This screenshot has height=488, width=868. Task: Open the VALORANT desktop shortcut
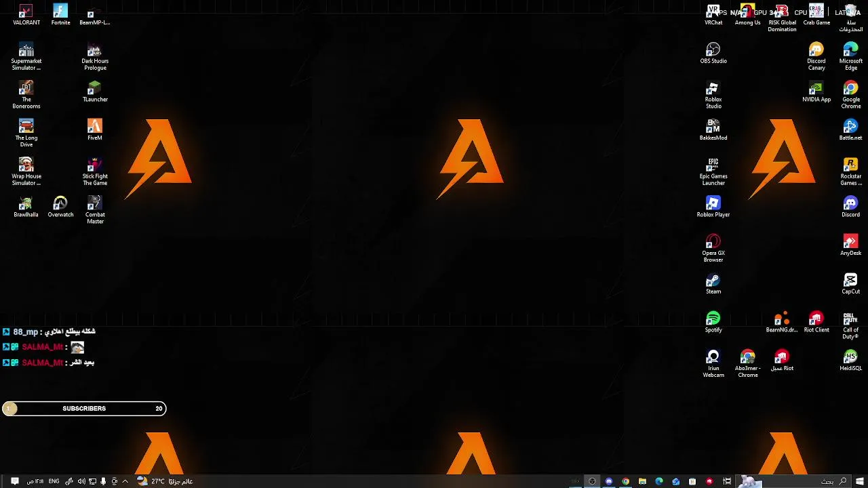(x=26, y=15)
